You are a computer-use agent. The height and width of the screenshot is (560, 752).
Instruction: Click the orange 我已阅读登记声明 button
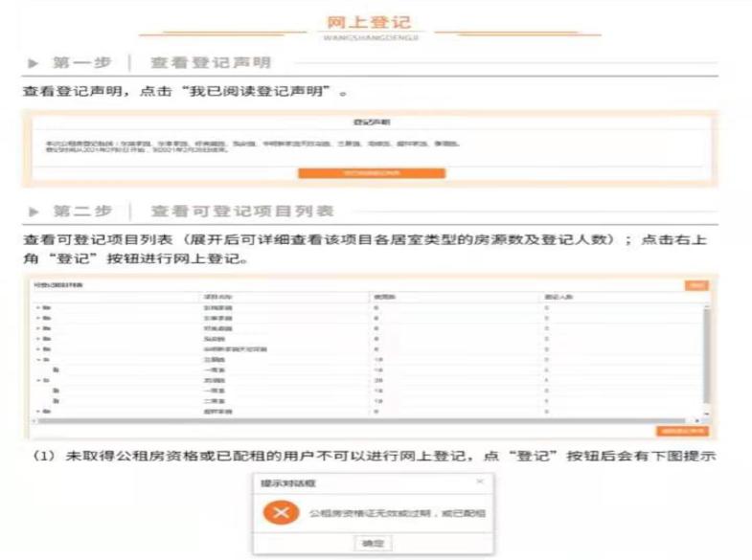(x=372, y=173)
